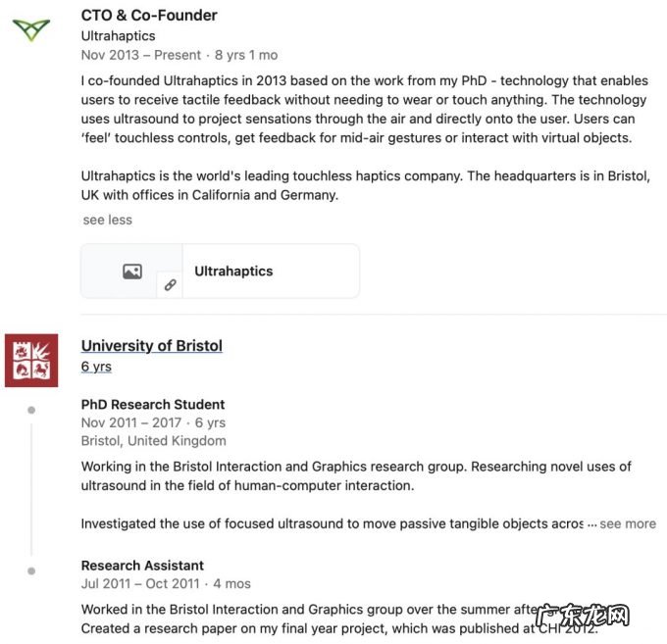Click the University of Bristol crest logo
This screenshot has width=667, height=644.
click(x=31, y=360)
